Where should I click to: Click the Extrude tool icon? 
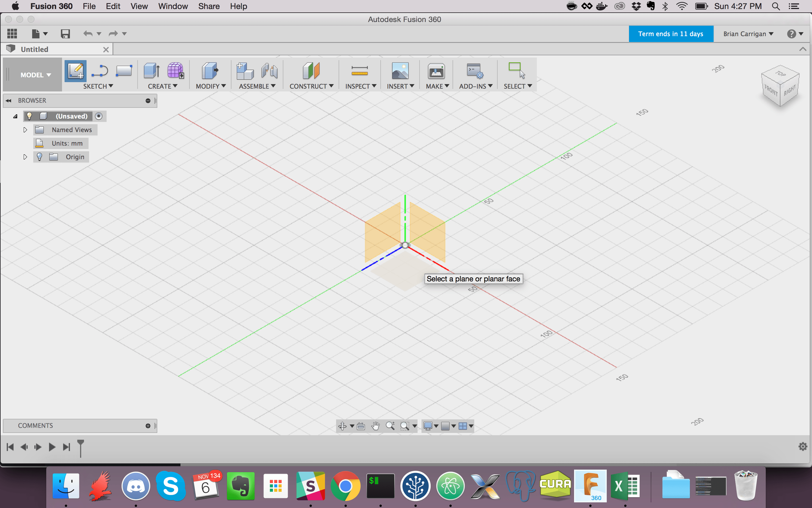[x=152, y=71]
